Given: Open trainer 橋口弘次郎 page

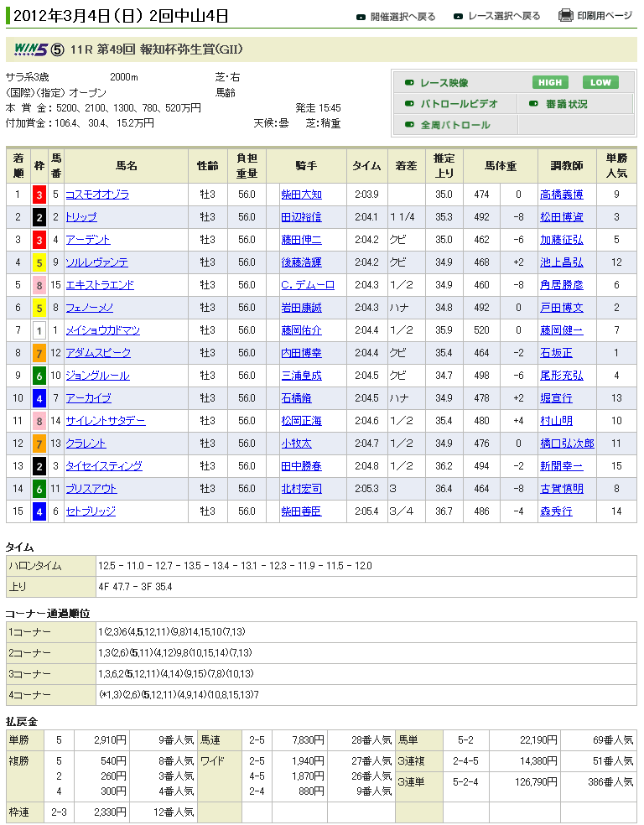Looking at the screenshot, I should coord(567,444).
